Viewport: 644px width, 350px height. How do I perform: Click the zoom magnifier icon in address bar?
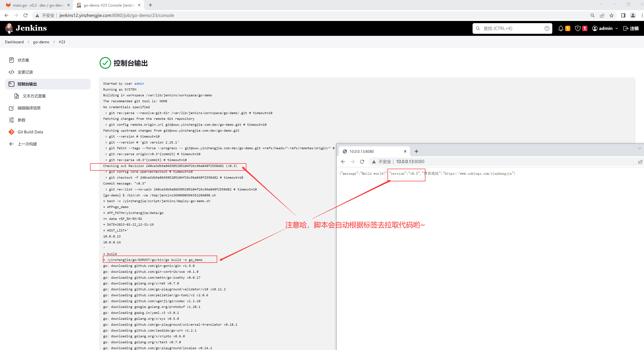coord(592,16)
